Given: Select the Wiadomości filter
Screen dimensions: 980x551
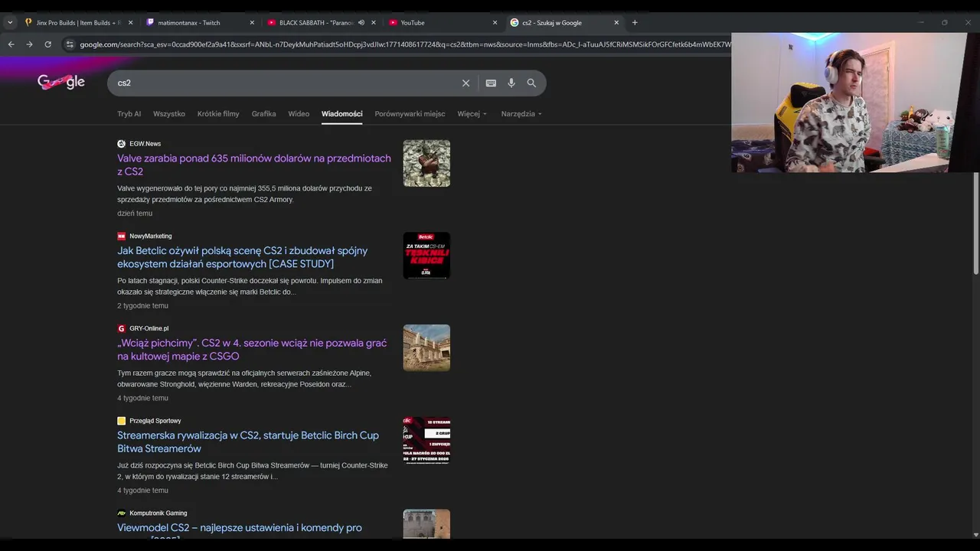Looking at the screenshot, I should (x=342, y=113).
